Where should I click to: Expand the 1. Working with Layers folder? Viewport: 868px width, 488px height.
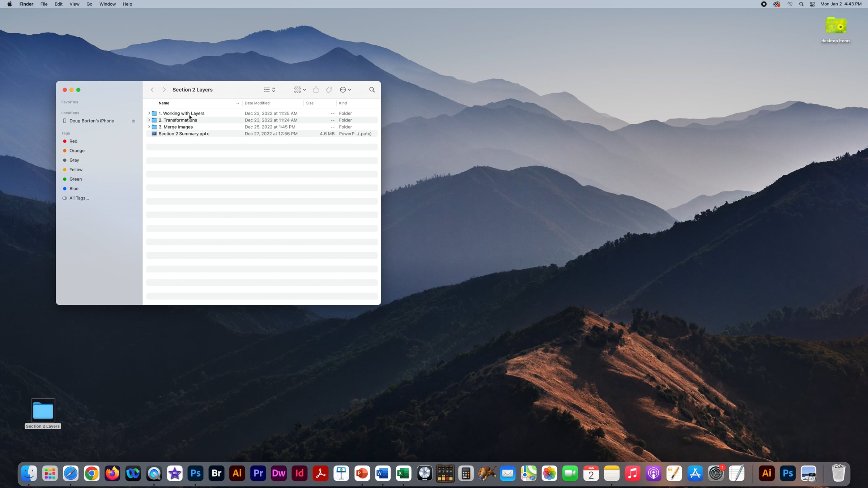[149, 113]
